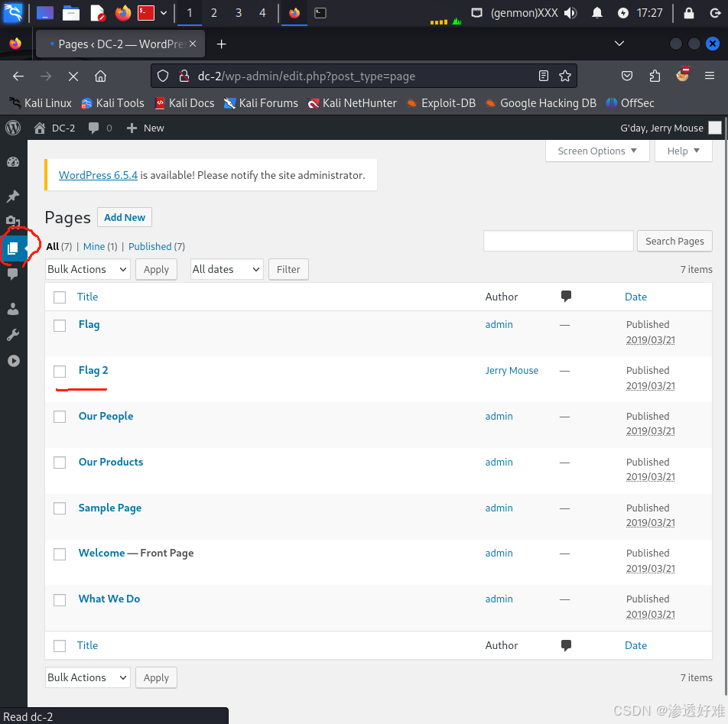The image size is (728, 724).
Task: Click Add New page button
Action: point(125,217)
